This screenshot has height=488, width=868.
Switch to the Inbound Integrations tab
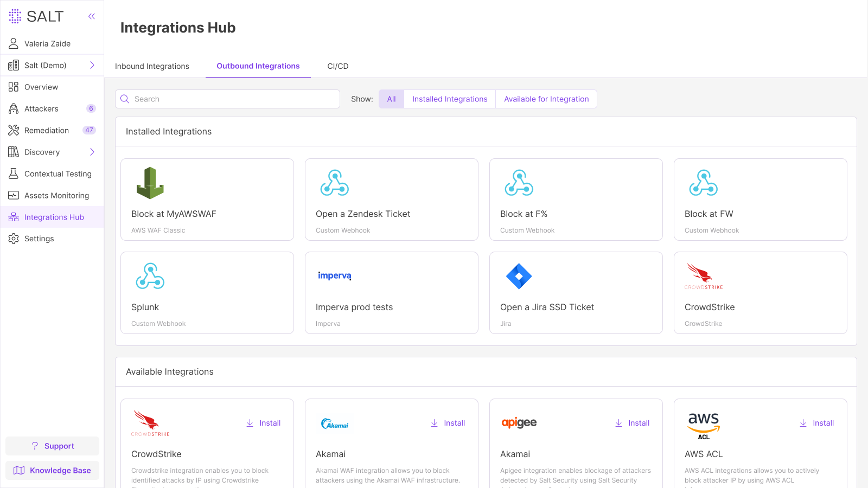tap(152, 66)
